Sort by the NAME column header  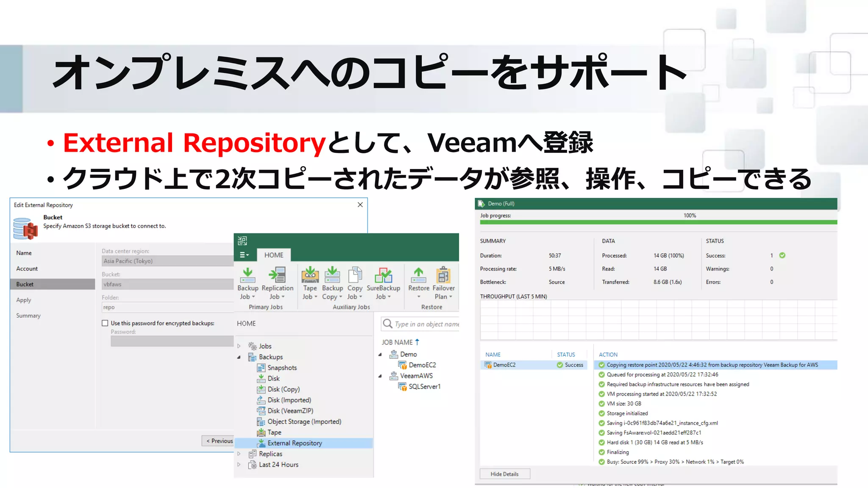pos(493,355)
